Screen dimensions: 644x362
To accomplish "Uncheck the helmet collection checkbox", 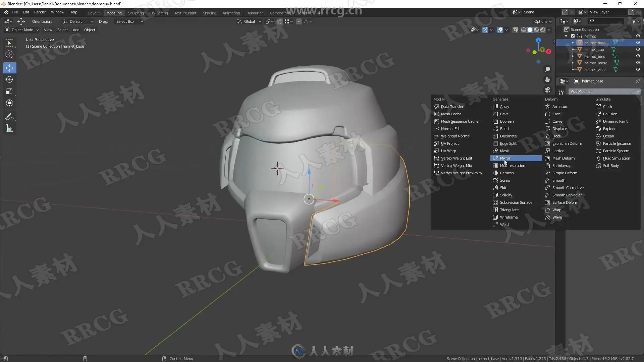I will coord(573,36).
